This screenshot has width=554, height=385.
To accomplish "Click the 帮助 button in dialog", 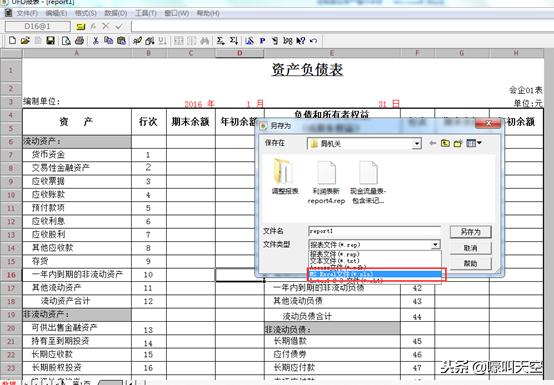I will [x=470, y=263].
